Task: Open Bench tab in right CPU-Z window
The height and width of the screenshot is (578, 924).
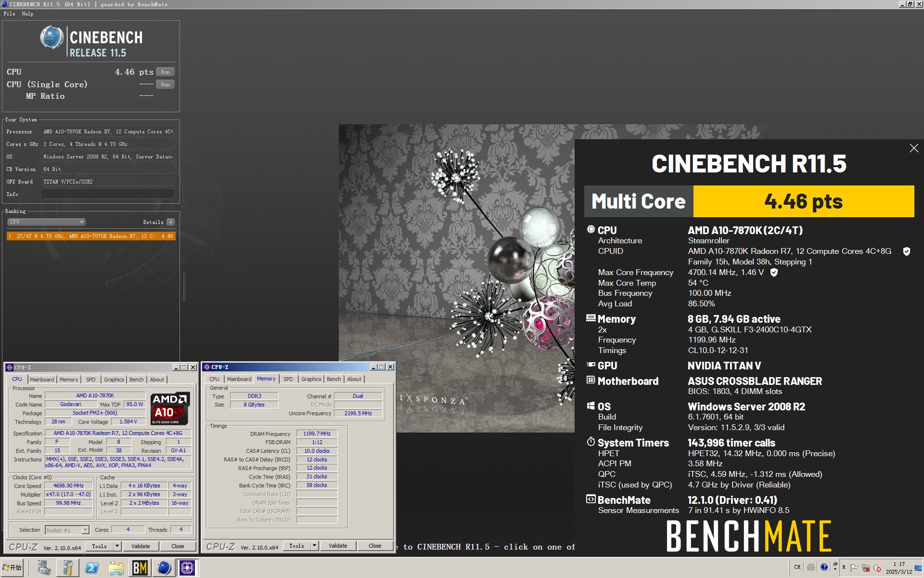Action: point(334,379)
